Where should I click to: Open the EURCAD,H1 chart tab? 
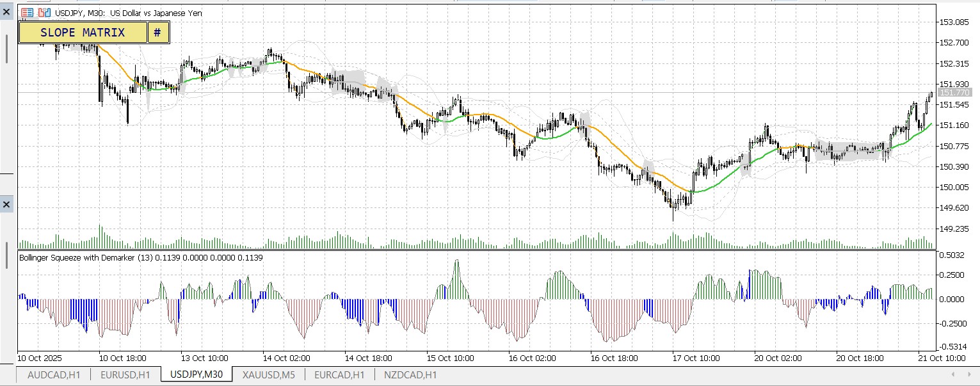point(339,375)
